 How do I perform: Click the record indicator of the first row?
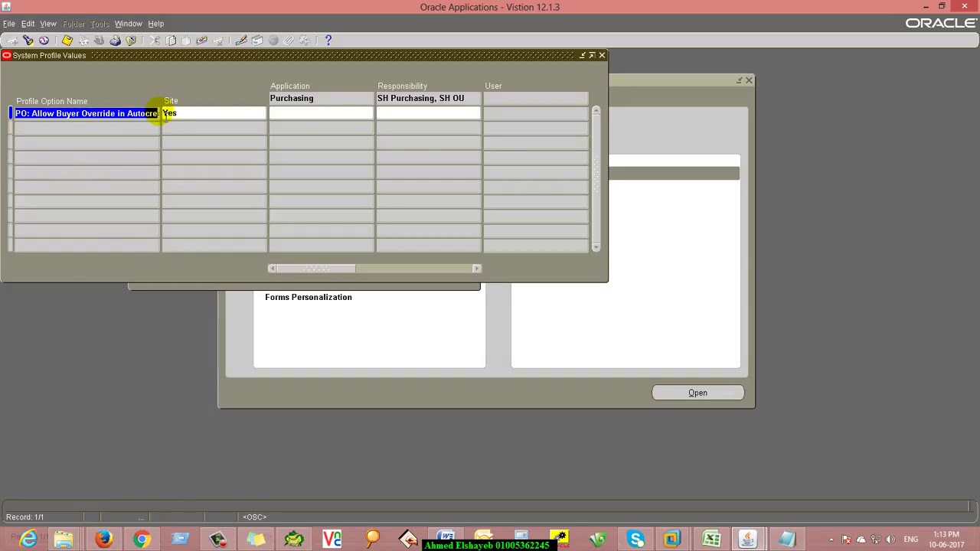11,113
